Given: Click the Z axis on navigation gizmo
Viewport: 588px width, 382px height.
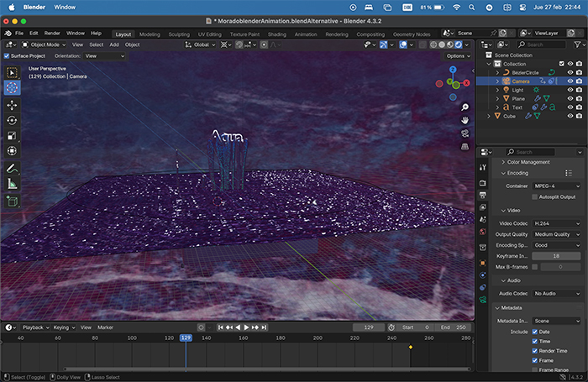Looking at the screenshot, I should [453, 71].
